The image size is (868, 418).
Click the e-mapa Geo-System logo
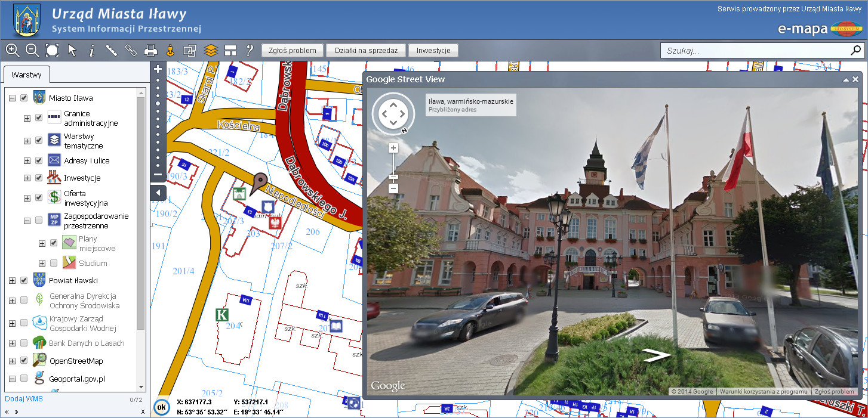point(820,28)
